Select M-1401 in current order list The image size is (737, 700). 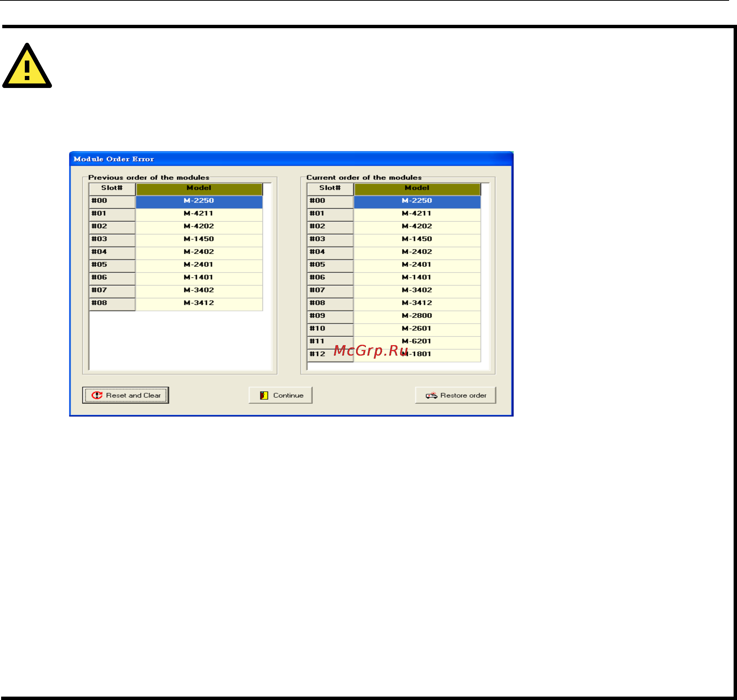(417, 279)
